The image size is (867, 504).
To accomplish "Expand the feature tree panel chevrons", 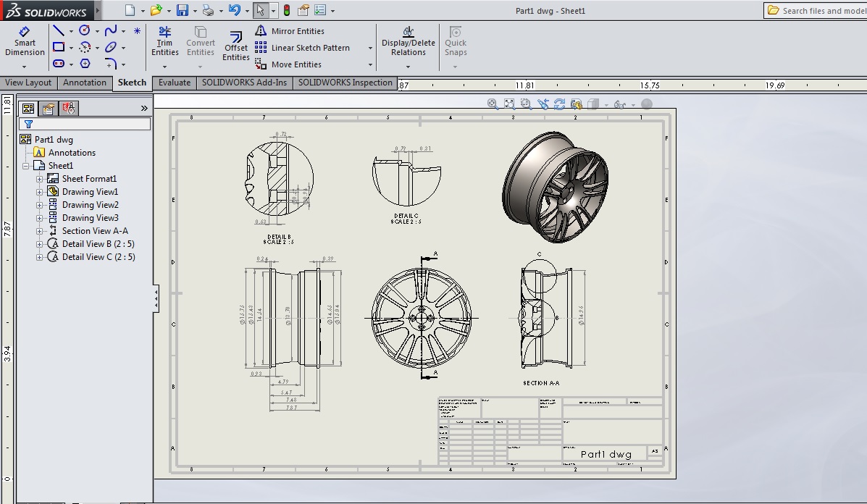I will click(x=144, y=109).
